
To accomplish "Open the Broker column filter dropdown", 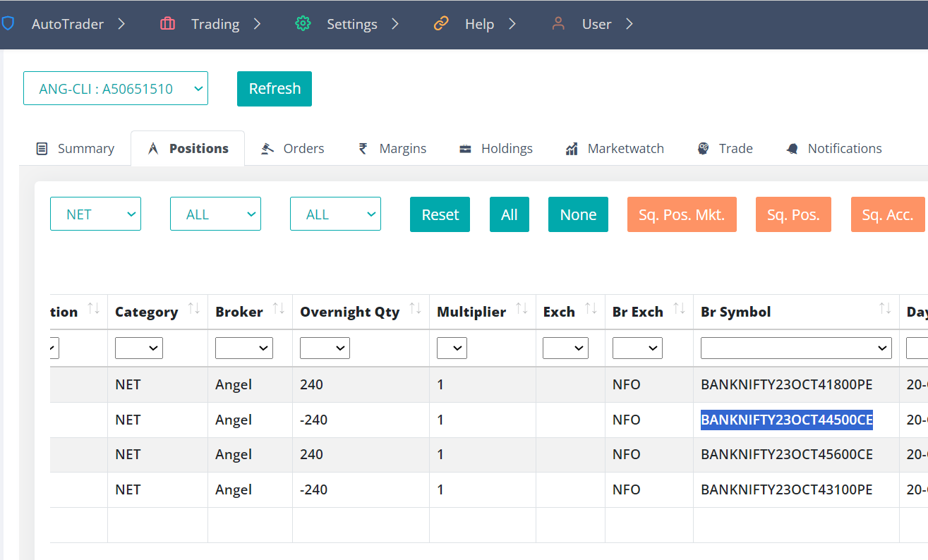I will (244, 348).
